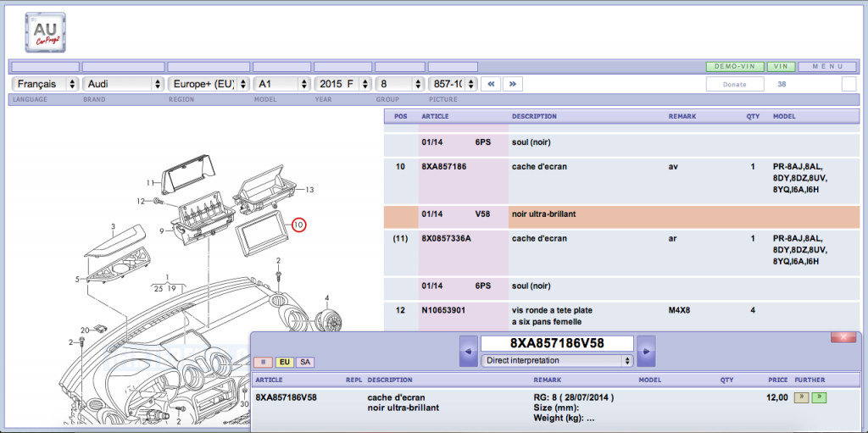The image size is (868, 433).
Task: Click the MODEL header in the parts list
Action: pos(784,117)
